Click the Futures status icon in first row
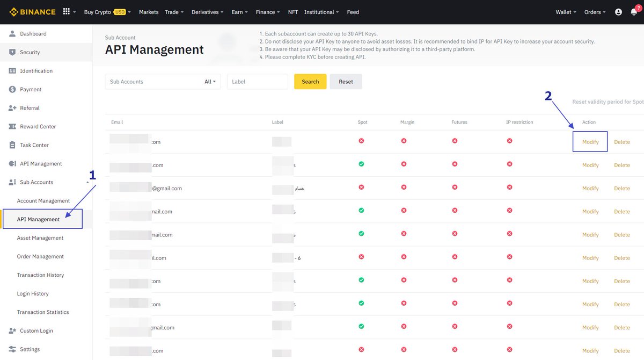This screenshot has width=644, height=360. coord(455,141)
